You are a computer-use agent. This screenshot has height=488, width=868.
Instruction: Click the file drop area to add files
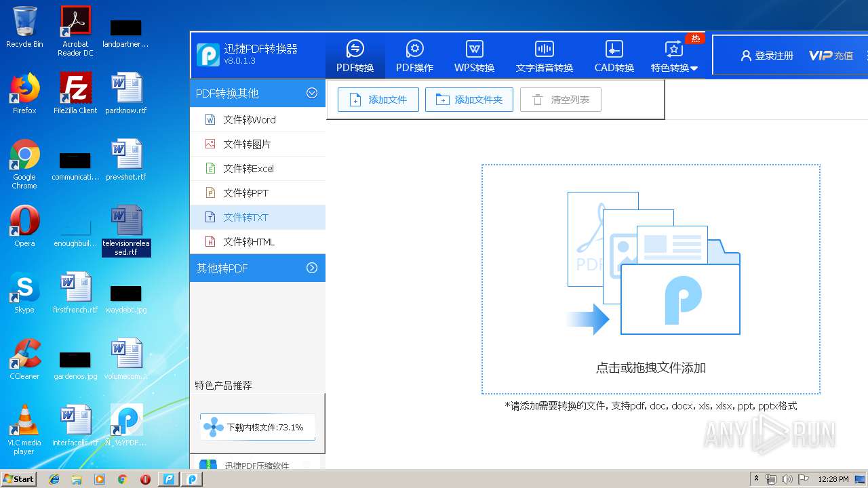click(651, 279)
